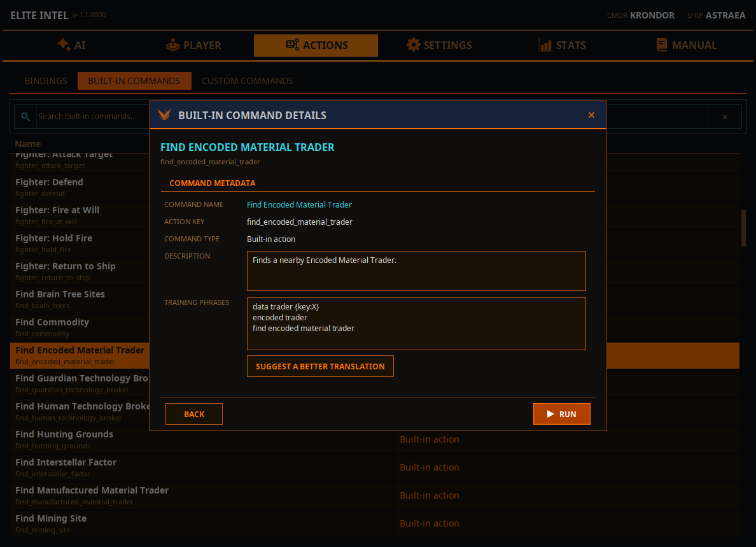Click the Stats bar chart icon
The image size is (756, 547).
[x=545, y=45]
